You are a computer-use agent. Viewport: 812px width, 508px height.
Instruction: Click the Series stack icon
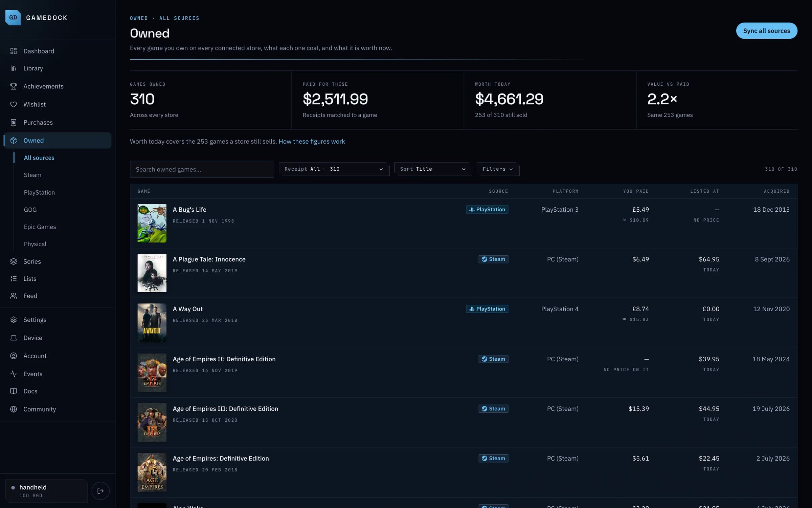pos(14,261)
